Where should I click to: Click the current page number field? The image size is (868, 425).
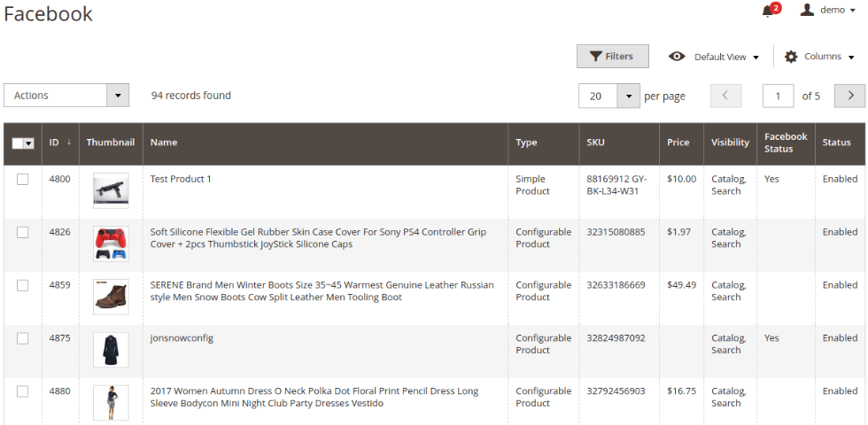tap(778, 96)
